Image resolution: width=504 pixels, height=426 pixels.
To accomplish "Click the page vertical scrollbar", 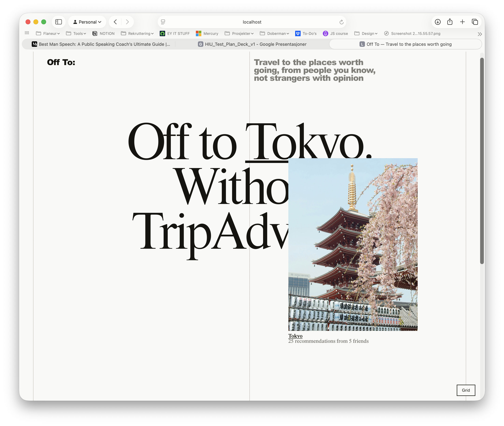I will pos(482,161).
